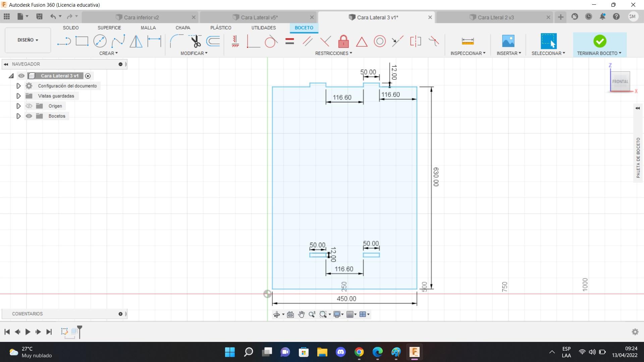Click the sketch feature in the timeline

pos(64,331)
